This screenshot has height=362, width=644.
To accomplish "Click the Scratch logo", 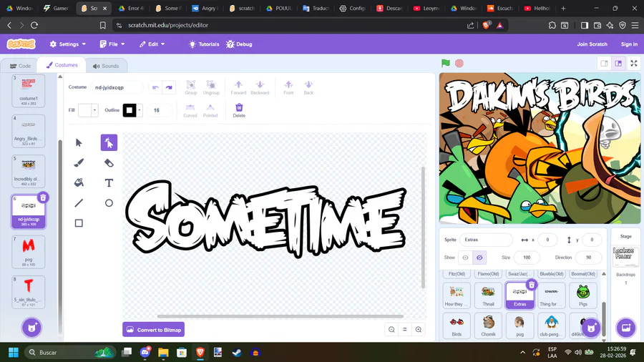I will [x=21, y=44].
